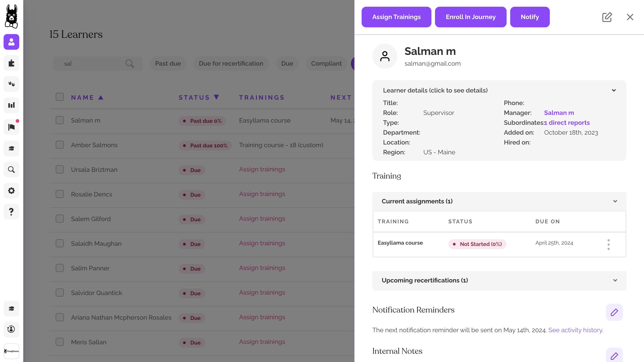
Task: Open the See activity history link
Action: coord(575,330)
